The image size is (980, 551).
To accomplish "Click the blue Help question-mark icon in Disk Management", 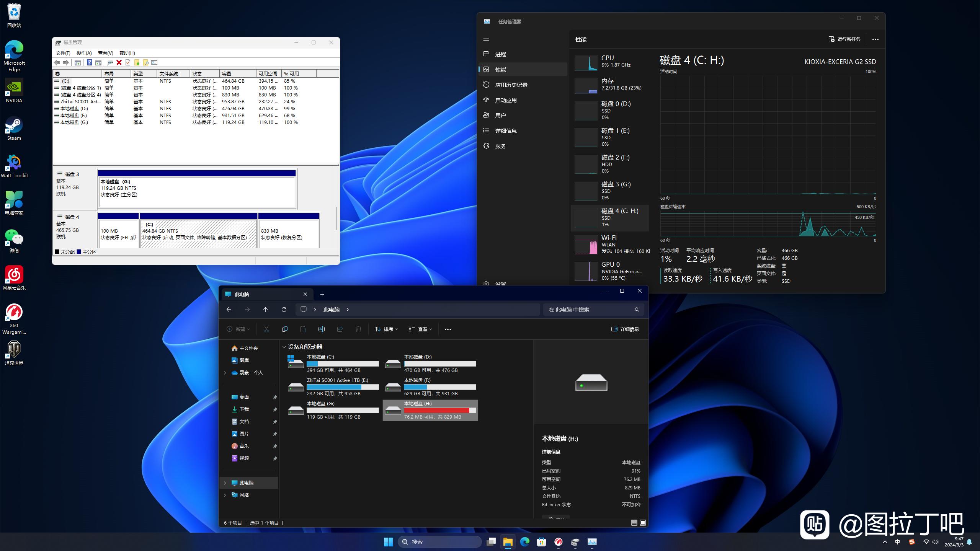I will 89,62.
